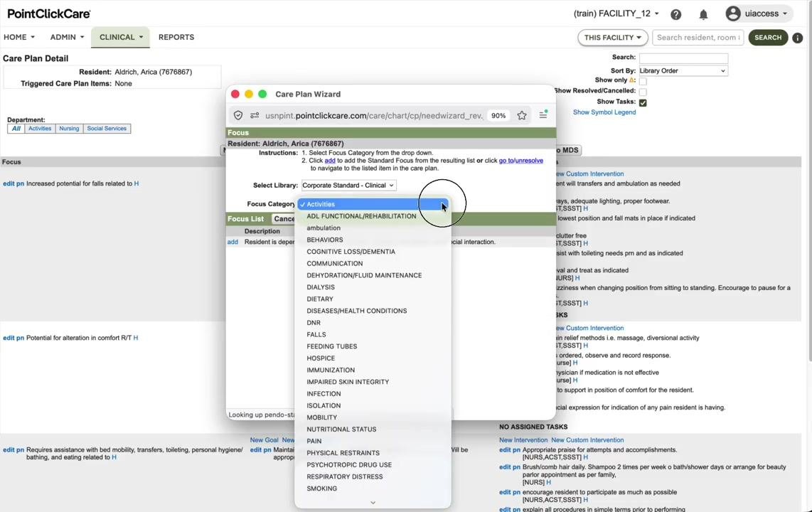Open notifications bell icon

tap(703, 14)
